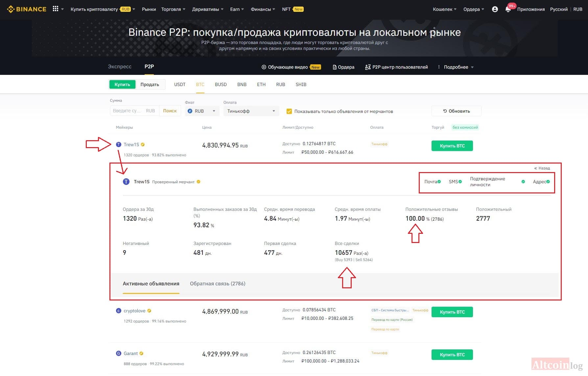Image resolution: width=588 pixels, height=376 pixels.
Task: Click the Garant maker avatar icon
Action: (x=119, y=353)
